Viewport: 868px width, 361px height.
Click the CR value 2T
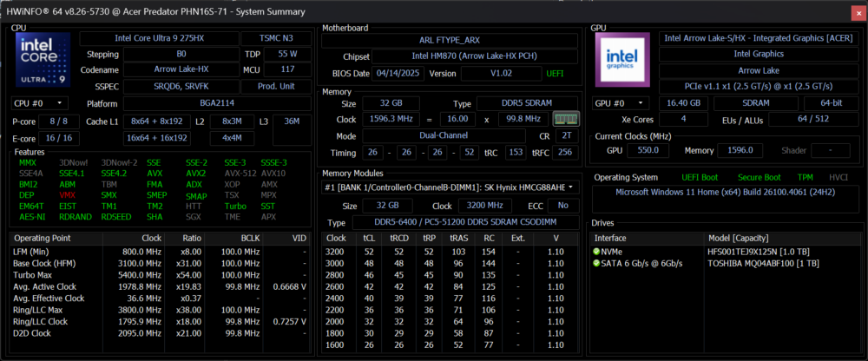click(x=566, y=136)
